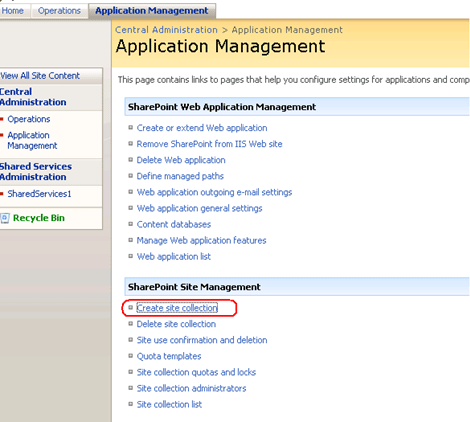Click Create or extend Web application
The image size is (470, 422).
202,128
